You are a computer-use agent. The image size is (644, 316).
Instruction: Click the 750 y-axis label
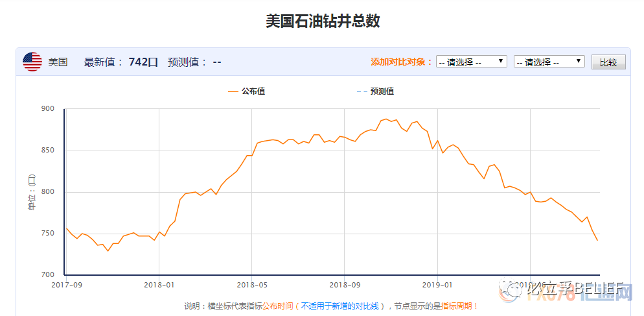click(48, 234)
